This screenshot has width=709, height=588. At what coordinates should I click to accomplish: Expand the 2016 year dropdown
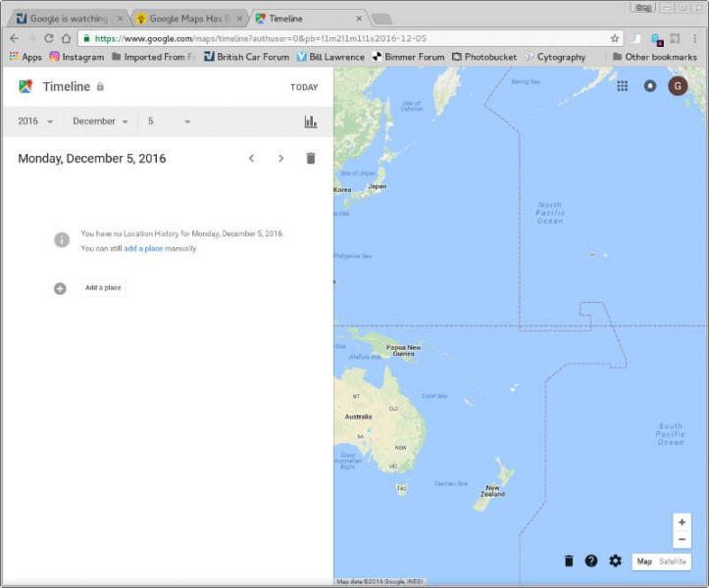[35, 122]
